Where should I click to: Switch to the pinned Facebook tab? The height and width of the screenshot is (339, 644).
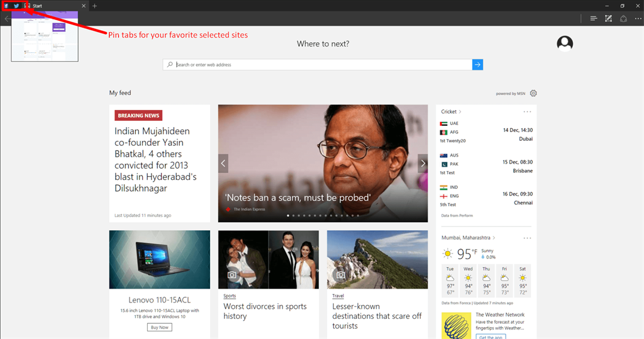tap(6, 6)
